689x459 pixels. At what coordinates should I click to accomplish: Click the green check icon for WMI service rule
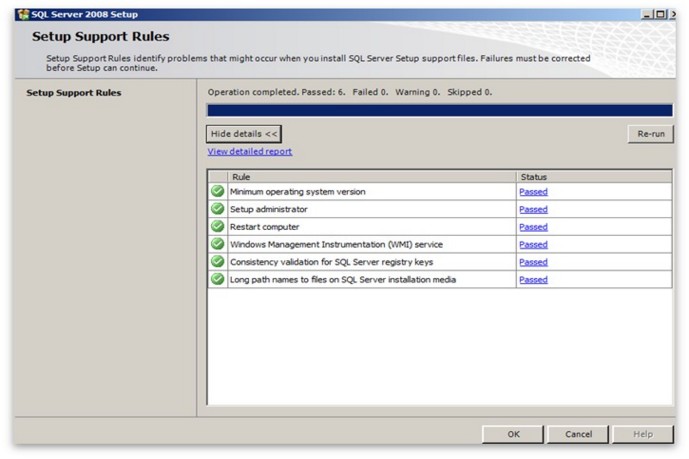click(x=218, y=244)
